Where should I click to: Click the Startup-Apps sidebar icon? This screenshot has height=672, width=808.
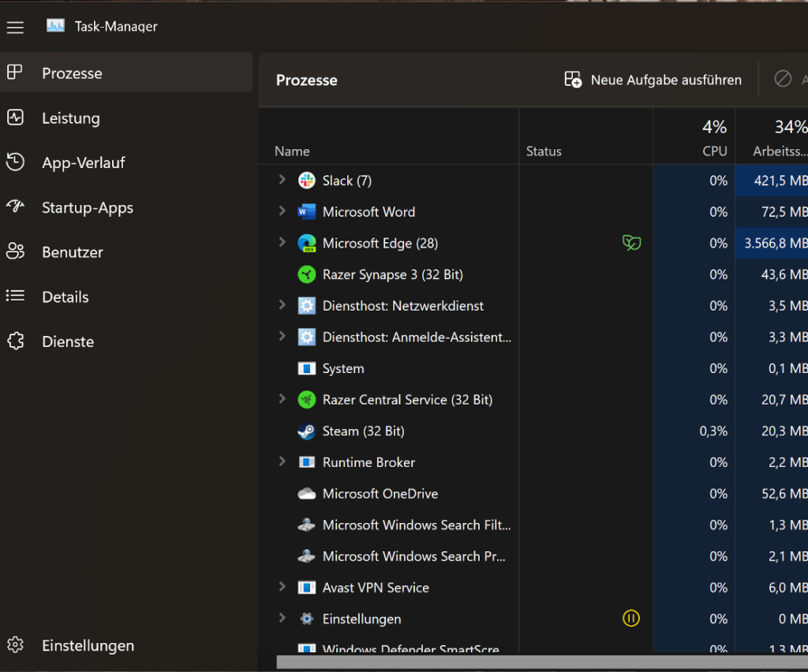click(x=16, y=207)
